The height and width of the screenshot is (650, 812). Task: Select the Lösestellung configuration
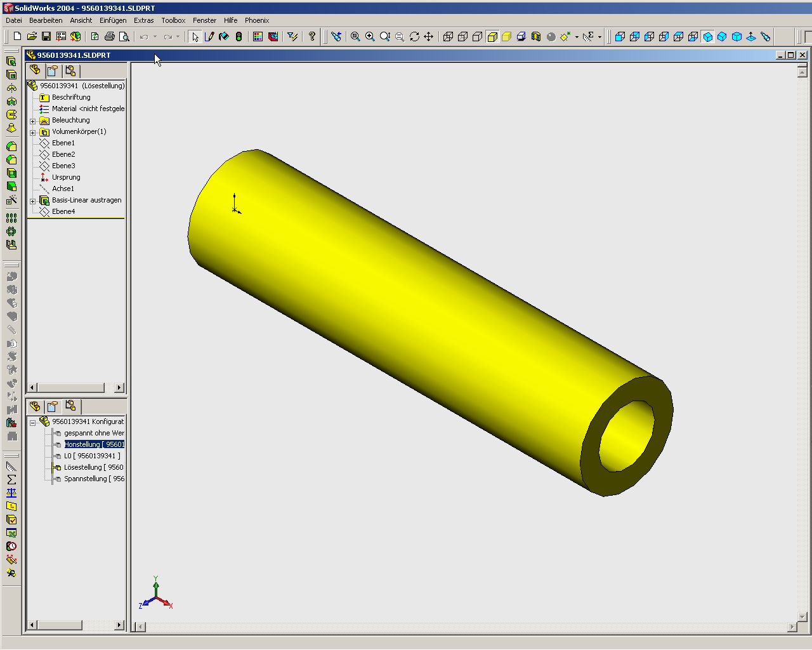click(x=94, y=468)
